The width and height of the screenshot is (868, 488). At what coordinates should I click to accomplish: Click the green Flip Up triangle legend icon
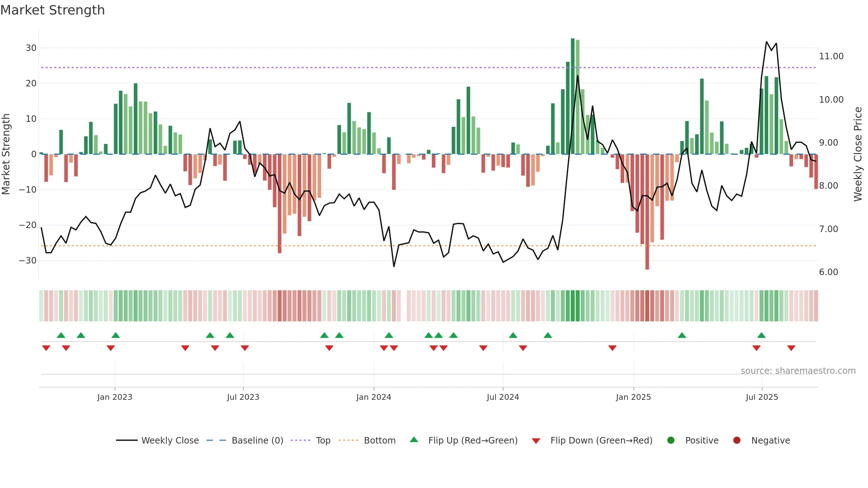click(414, 440)
